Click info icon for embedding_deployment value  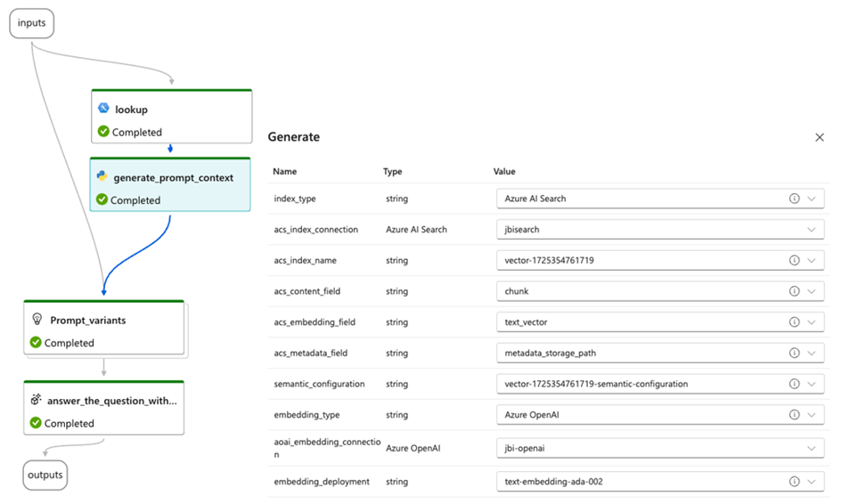[794, 482]
